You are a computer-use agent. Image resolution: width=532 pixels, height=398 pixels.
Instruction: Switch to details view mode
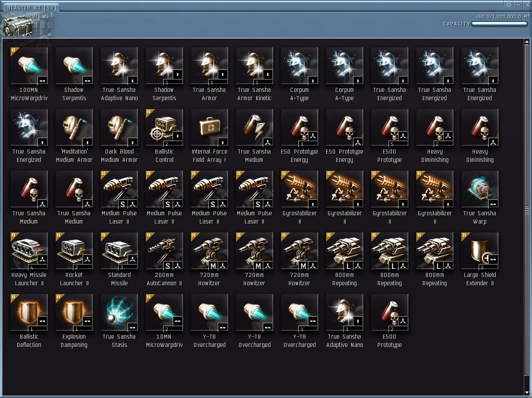43,25
